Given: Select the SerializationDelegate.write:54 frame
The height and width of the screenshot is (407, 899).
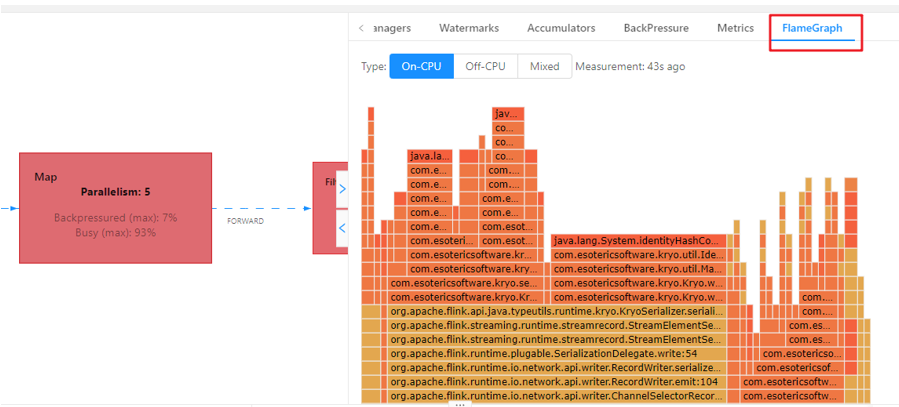Looking at the screenshot, I should [556, 353].
